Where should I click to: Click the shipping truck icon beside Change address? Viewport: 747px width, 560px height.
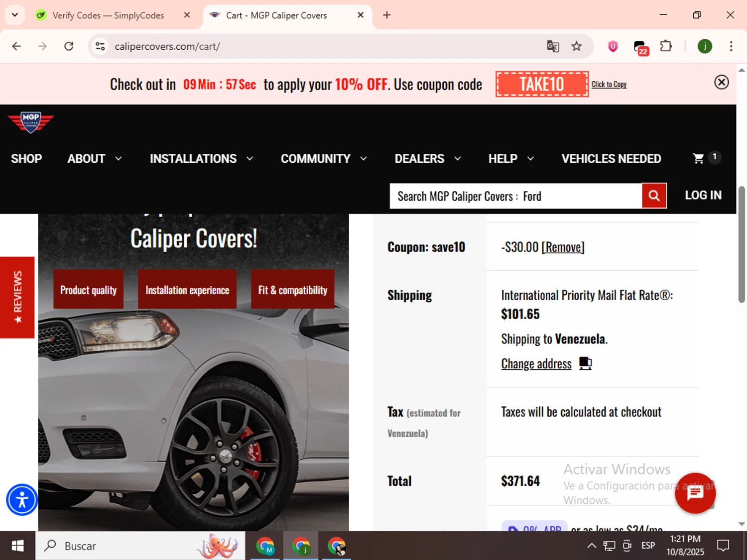click(x=585, y=363)
